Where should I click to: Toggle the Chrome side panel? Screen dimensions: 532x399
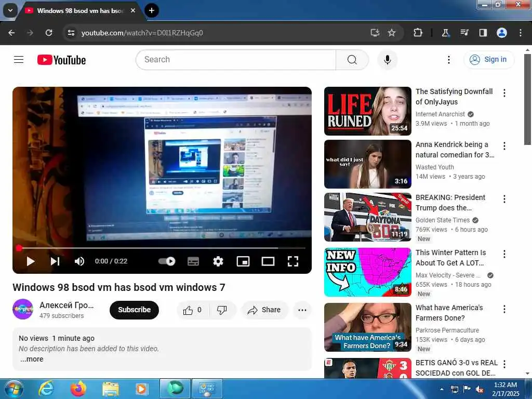tap(483, 33)
